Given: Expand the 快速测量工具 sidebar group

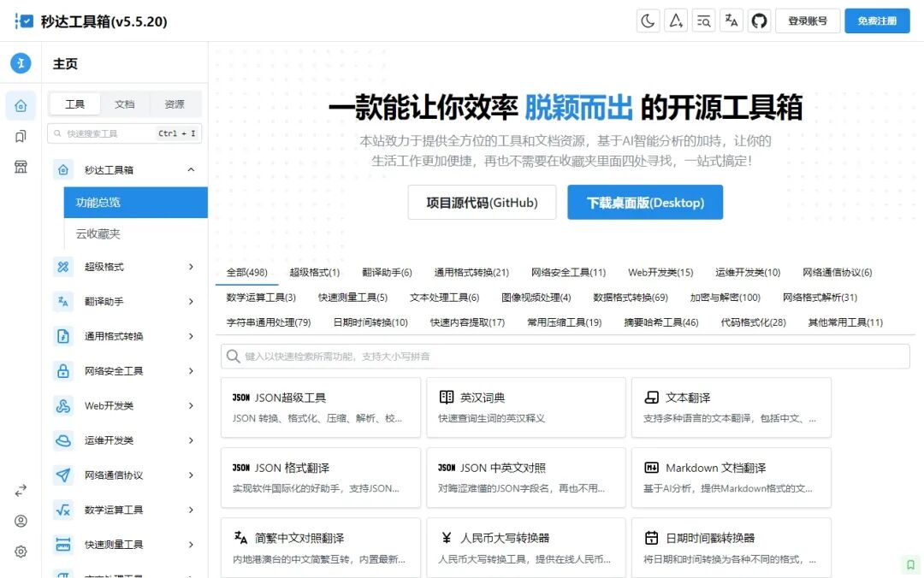Looking at the screenshot, I should click(124, 545).
